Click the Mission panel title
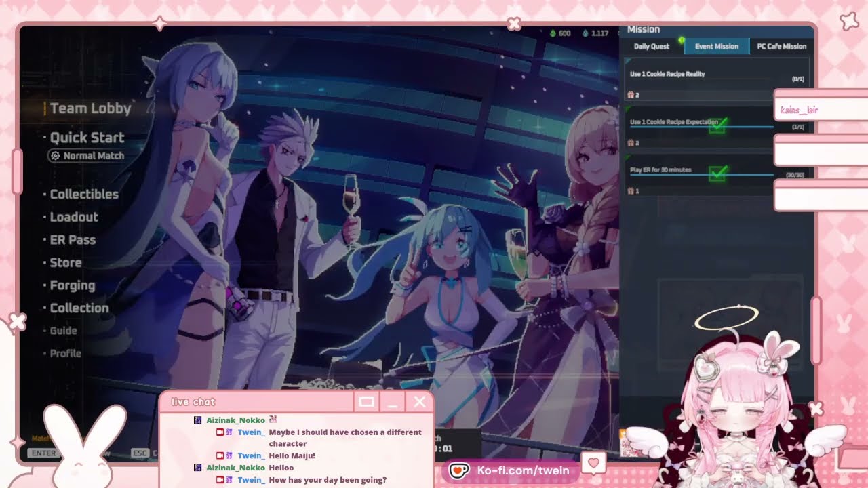868x488 pixels. pos(644,29)
